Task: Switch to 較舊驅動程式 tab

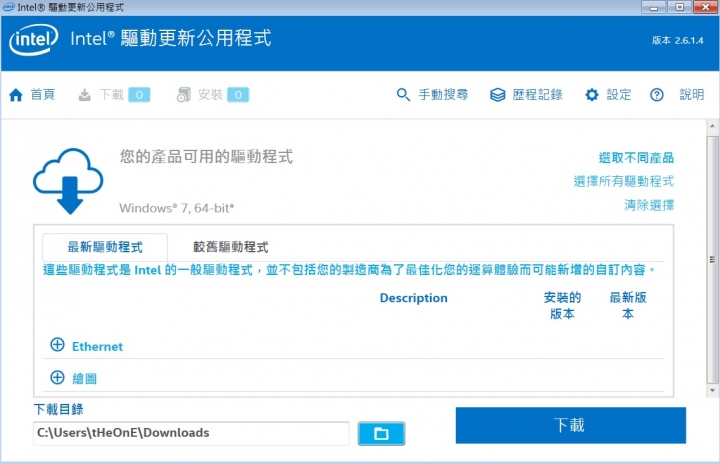Action: click(x=231, y=247)
